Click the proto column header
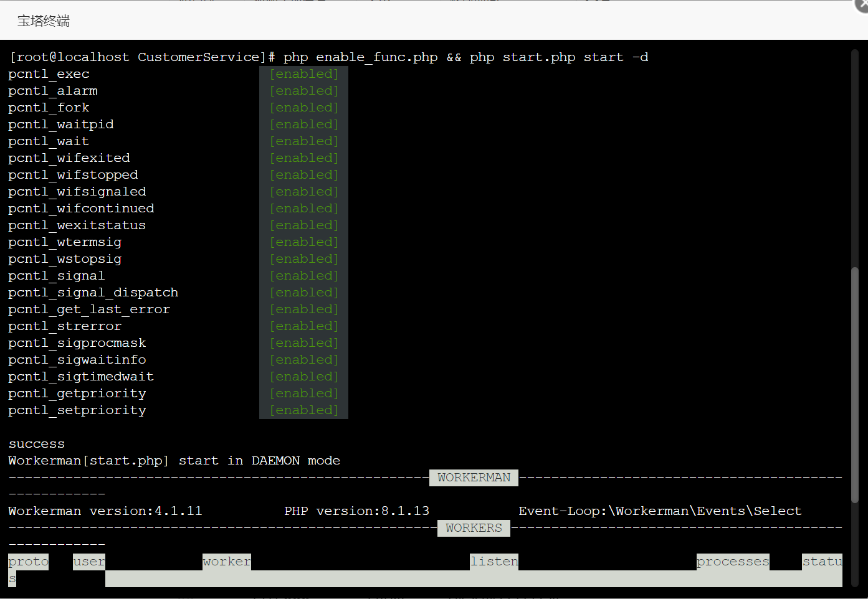Viewport: 868px width, 599px height. 29,562
